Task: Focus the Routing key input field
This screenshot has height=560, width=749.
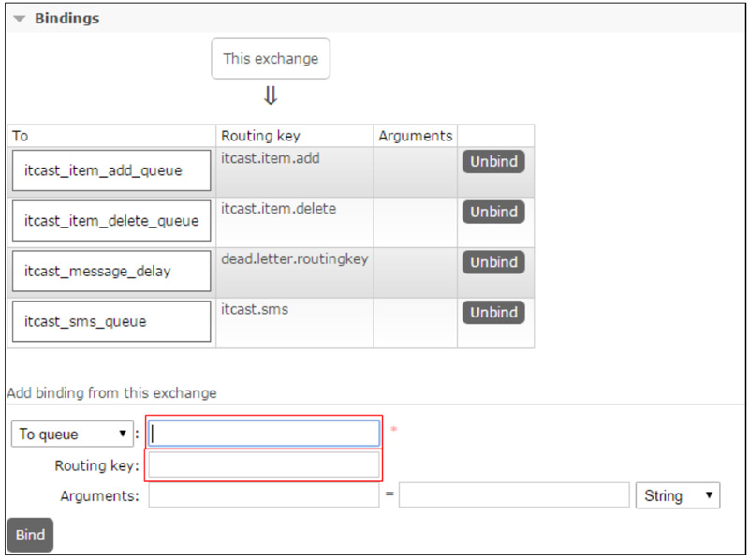Action: 264,464
